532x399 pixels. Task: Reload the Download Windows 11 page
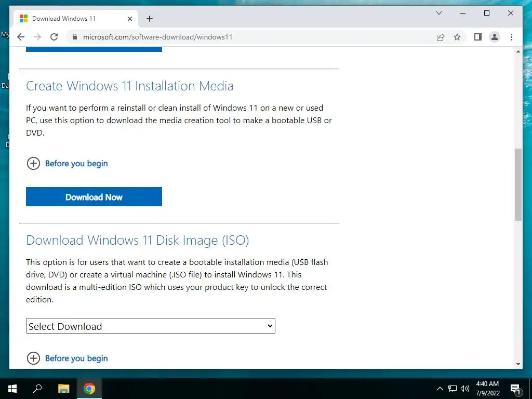54,37
